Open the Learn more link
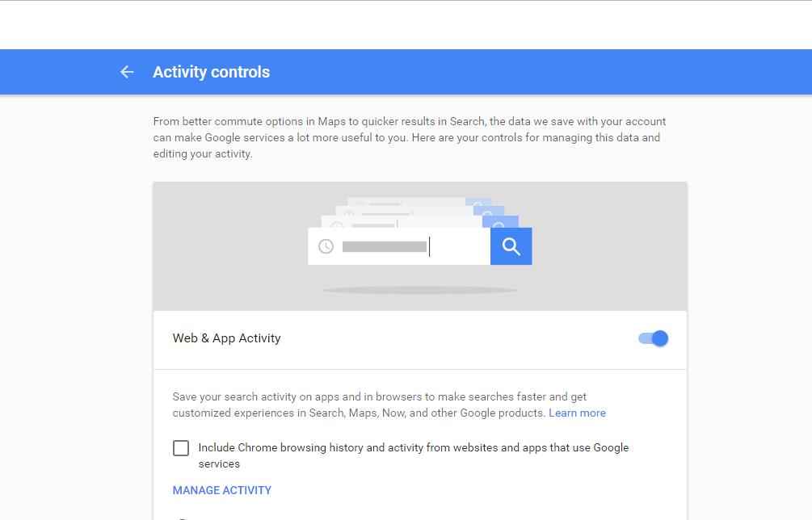This screenshot has width=812, height=520. coord(577,413)
